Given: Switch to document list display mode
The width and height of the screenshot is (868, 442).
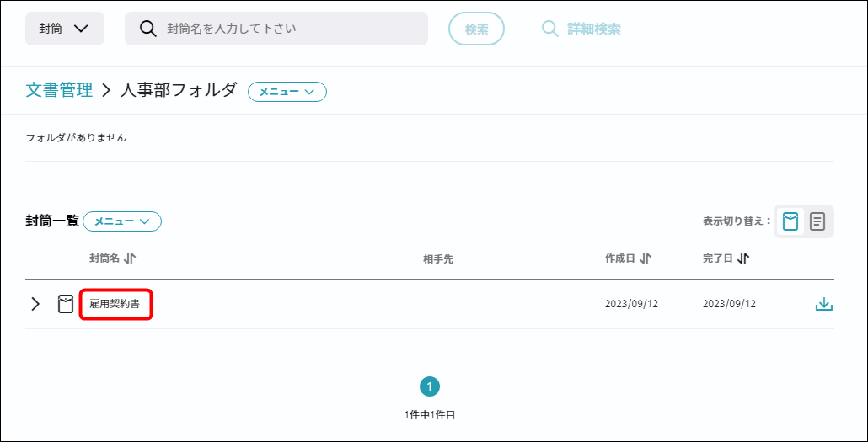Looking at the screenshot, I should pos(817,221).
